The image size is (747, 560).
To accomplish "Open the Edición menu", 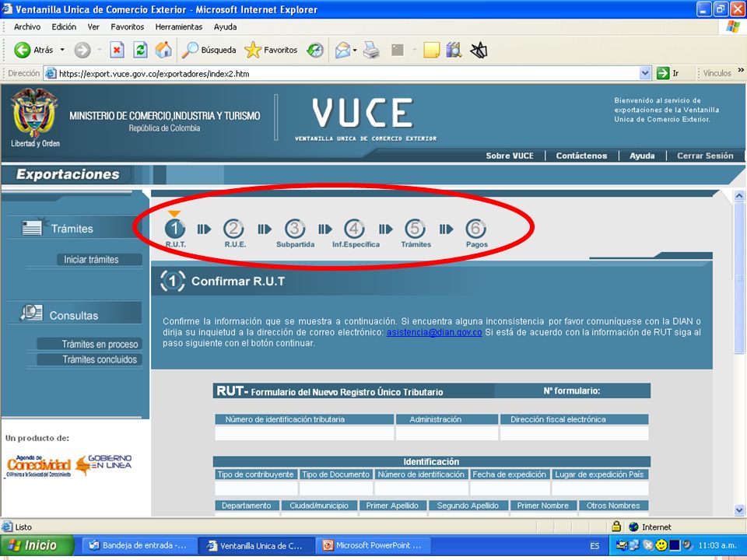I will click(x=64, y=27).
